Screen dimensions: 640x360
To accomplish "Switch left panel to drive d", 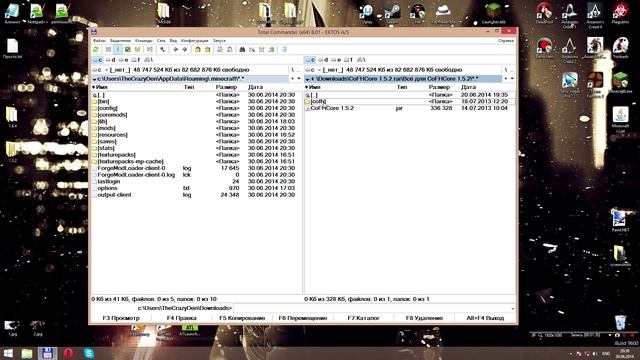I will click(x=111, y=60).
